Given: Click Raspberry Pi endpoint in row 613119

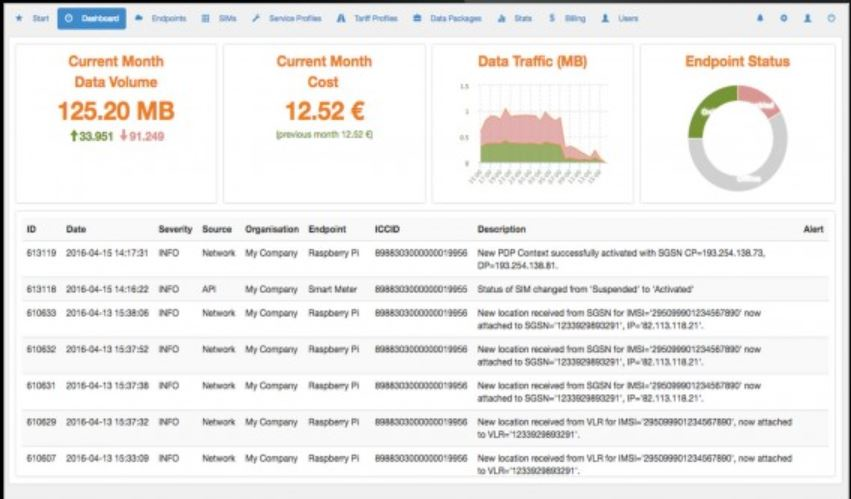Looking at the screenshot, I should click(x=334, y=253).
